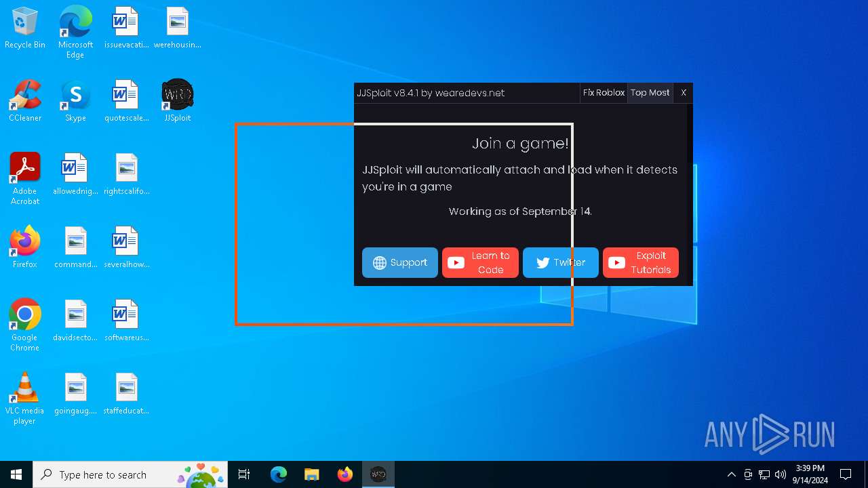Open the notification center icon
This screenshot has height=488, width=868.
coord(846,474)
